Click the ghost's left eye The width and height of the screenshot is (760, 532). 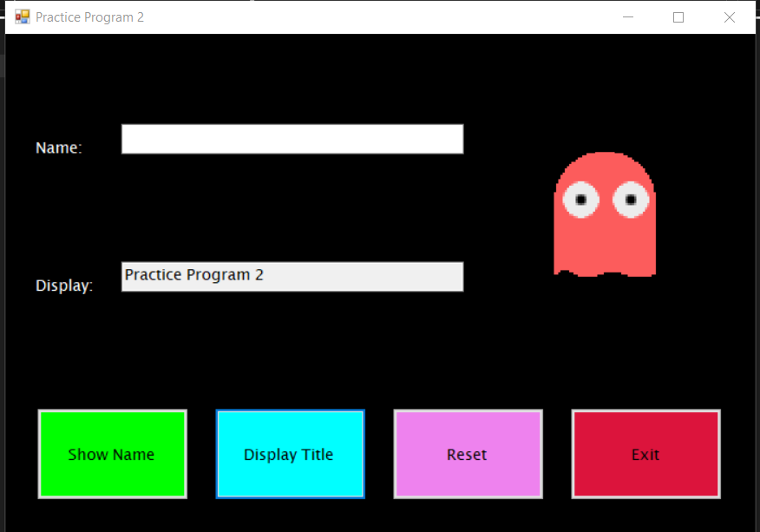(x=583, y=200)
